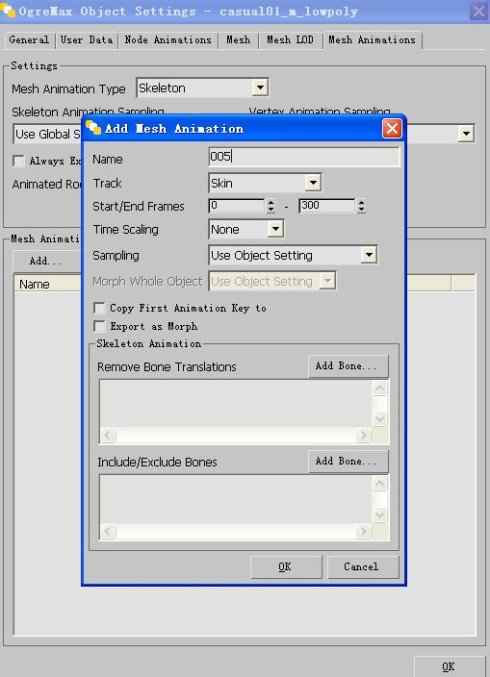Open the Track dropdown set to Skin
This screenshot has height=677, width=490.
coord(313,183)
